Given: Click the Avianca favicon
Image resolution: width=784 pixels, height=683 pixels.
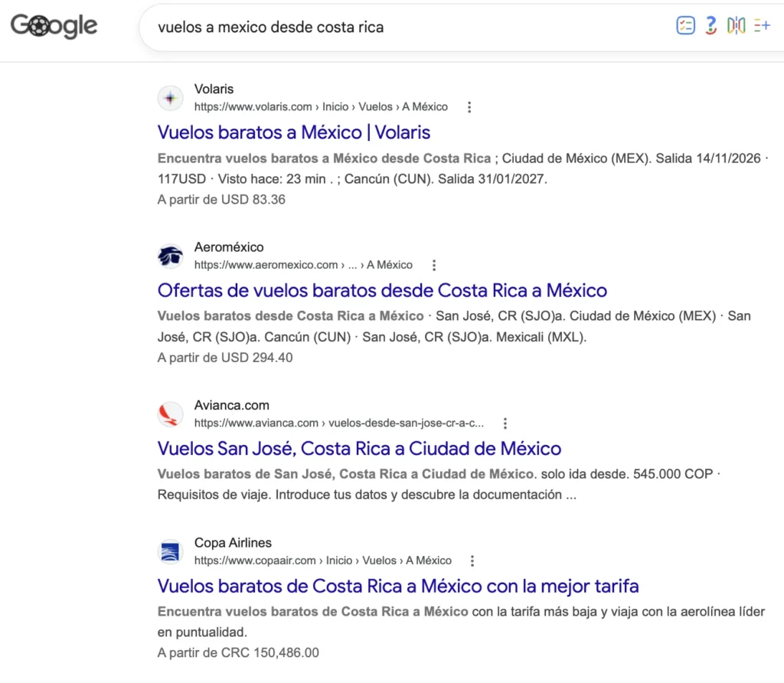Looking at the screenshot, I should pyautogui.click(x=171, y=414).
